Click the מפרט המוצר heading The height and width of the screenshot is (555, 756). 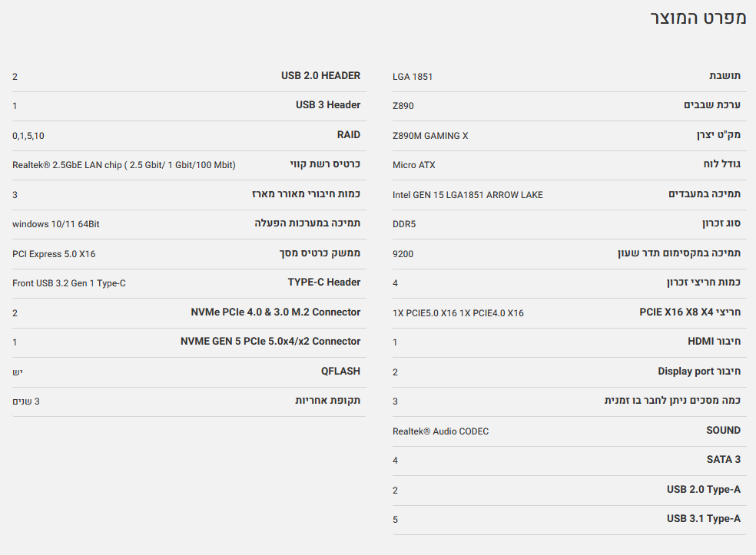point(698,19)
